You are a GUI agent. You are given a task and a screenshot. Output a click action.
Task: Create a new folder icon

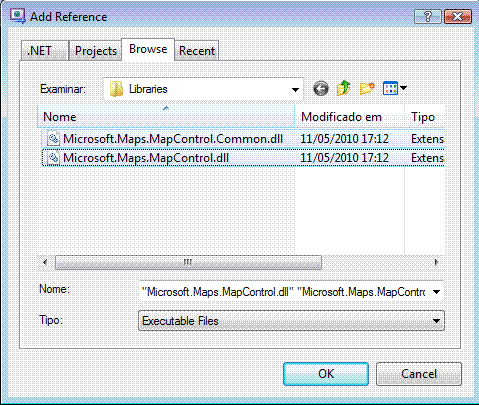[x=367, y=89]
